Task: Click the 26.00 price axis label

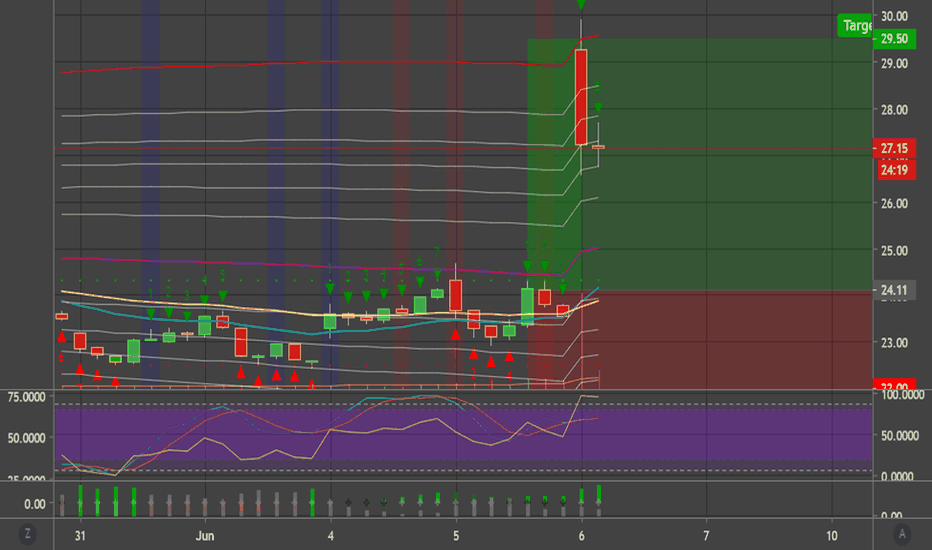Action: (894, 203)
